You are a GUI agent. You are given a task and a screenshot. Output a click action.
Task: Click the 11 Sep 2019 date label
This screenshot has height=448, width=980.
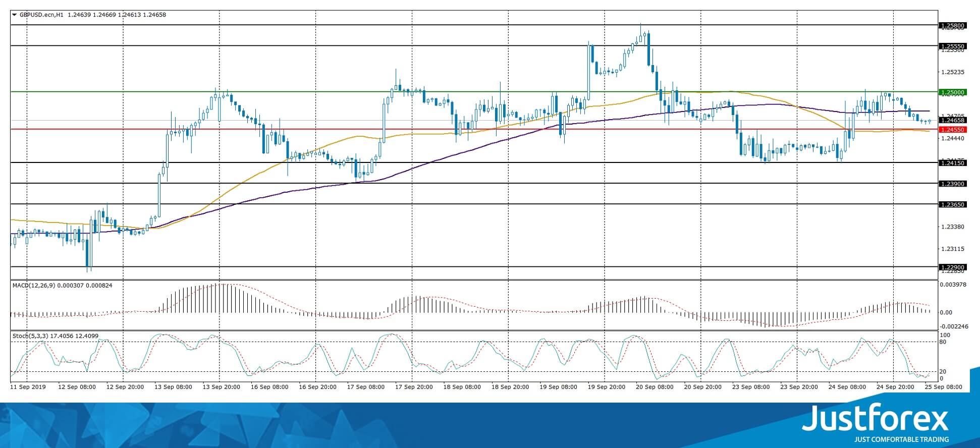click(28, 387)
